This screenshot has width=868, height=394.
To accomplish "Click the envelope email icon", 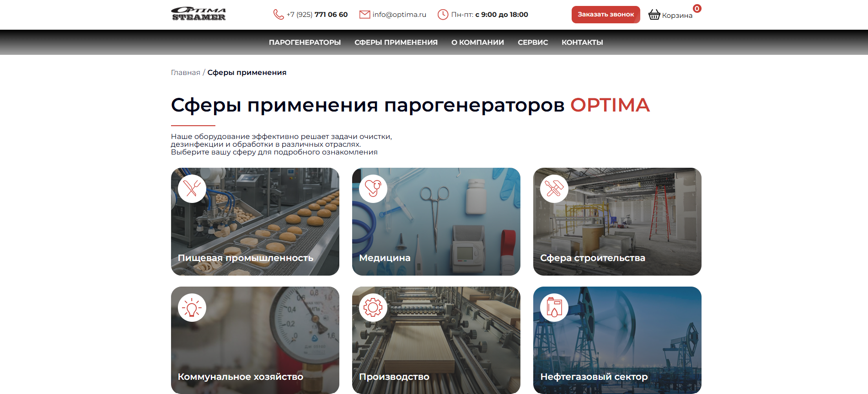I will tap(364, 15).
